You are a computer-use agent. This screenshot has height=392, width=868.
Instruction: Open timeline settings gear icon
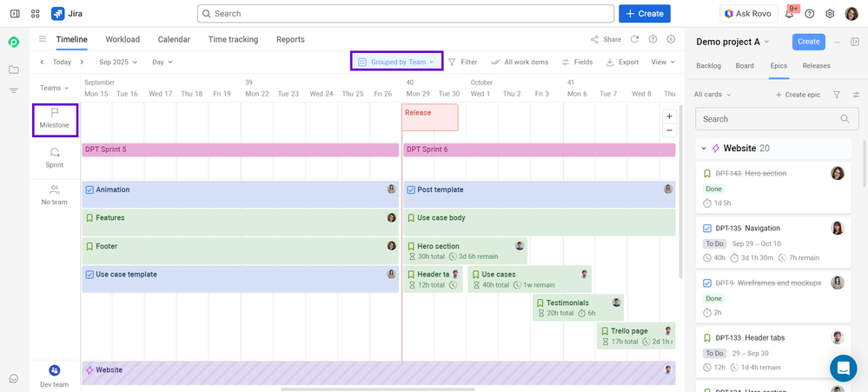(671, 39)
